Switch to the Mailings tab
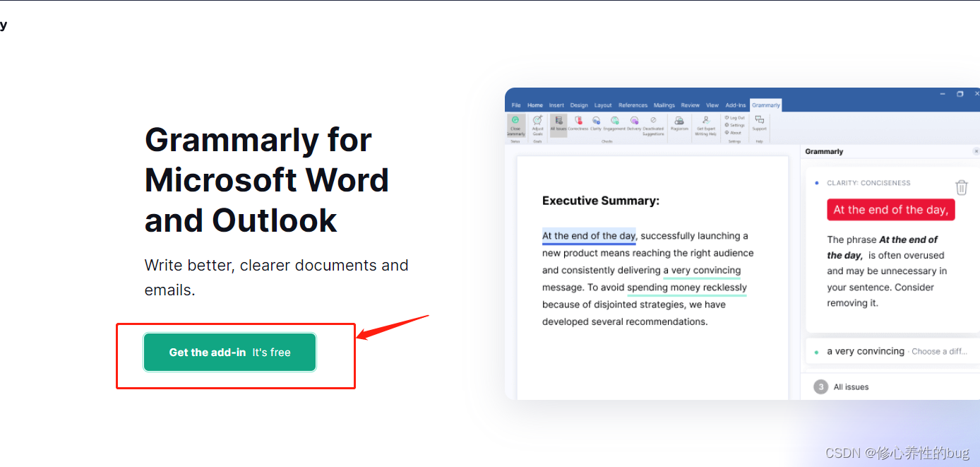The height and width of the screenshot is (467, 980). [664, 105]
